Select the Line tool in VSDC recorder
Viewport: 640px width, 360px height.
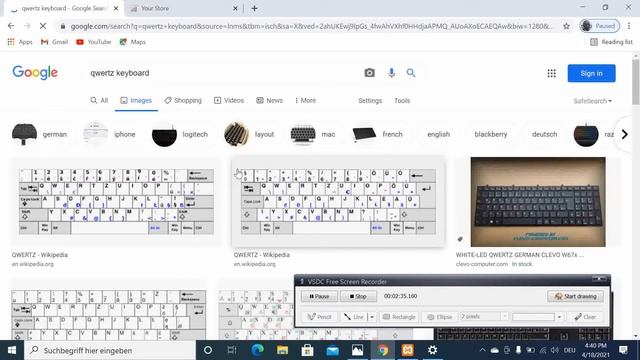tap(354, 317)
